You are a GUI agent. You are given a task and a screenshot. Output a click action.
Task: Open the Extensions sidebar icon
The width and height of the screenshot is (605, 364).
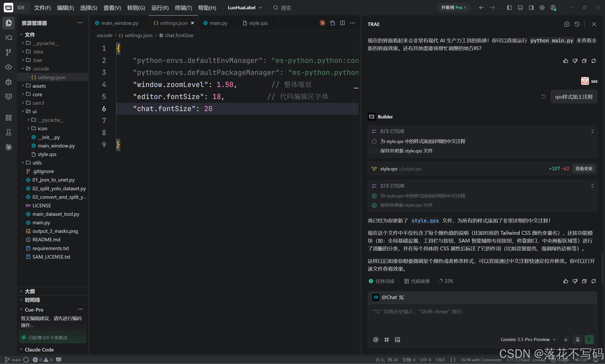8,118
